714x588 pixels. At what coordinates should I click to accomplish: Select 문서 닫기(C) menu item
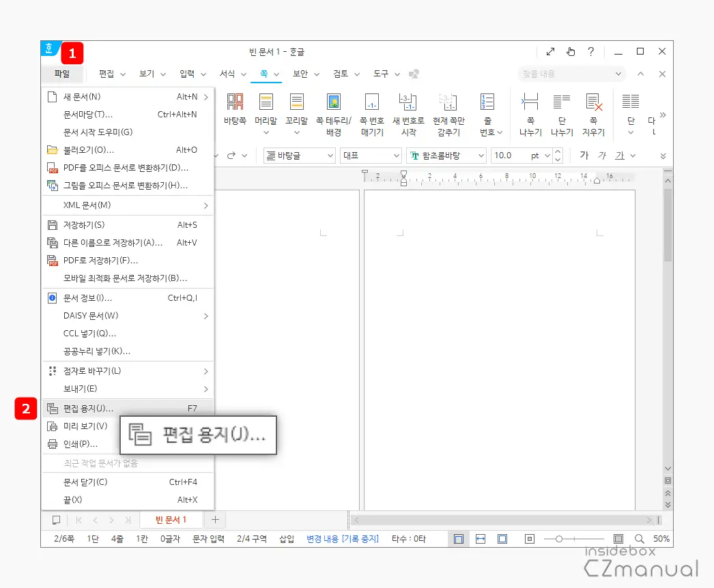click(128, 482)
